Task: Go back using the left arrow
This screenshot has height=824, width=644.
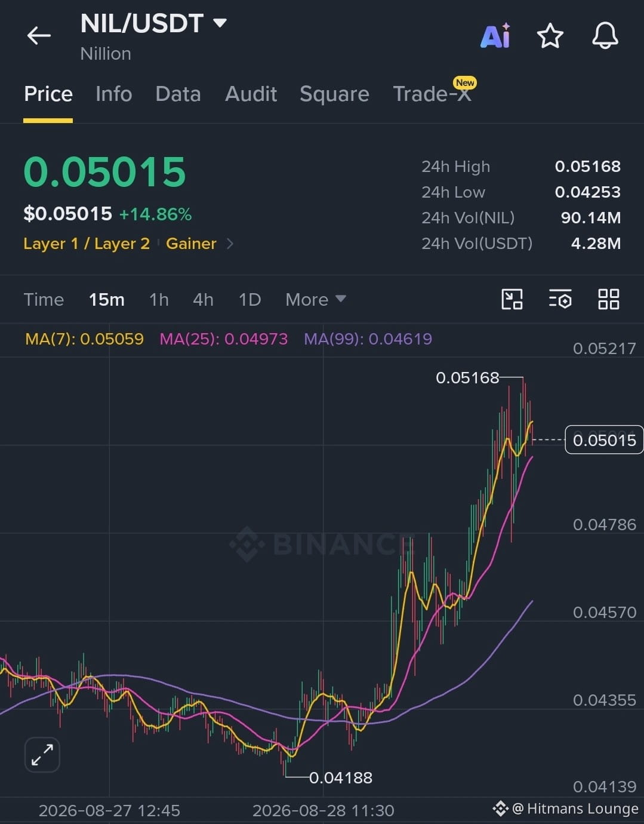Action: (39, 36)
